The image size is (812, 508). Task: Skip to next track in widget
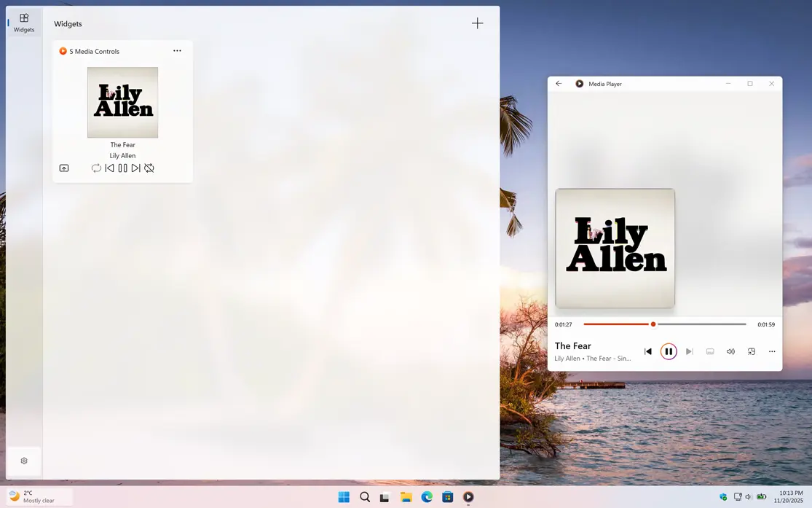135,168
